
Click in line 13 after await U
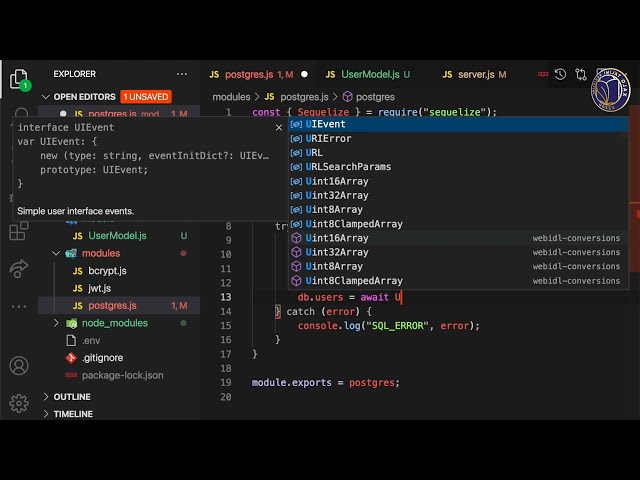pos(402,297)
